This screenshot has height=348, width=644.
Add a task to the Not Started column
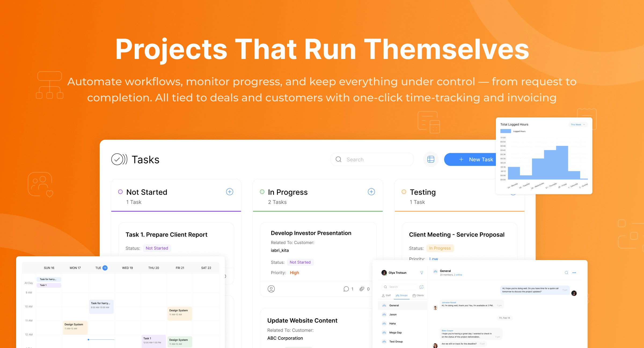pyautogui.click(x=229, y=192)
